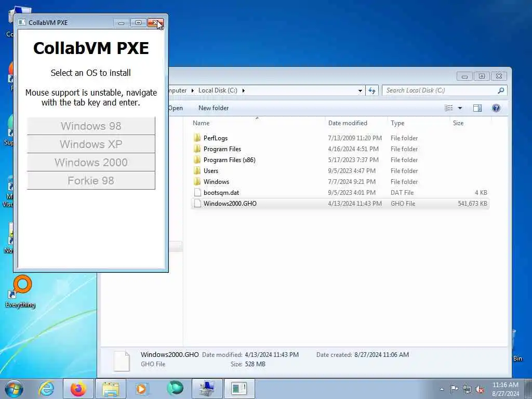
Task: Click the change view icon in Explorer
Action: tap(449, 108)
